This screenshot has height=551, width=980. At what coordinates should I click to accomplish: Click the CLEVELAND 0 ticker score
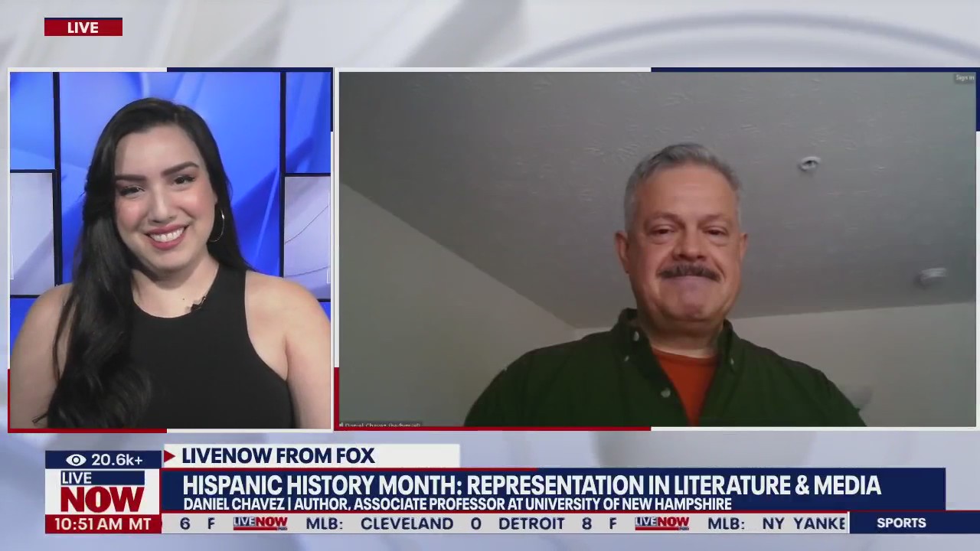(x=420, y=523)
